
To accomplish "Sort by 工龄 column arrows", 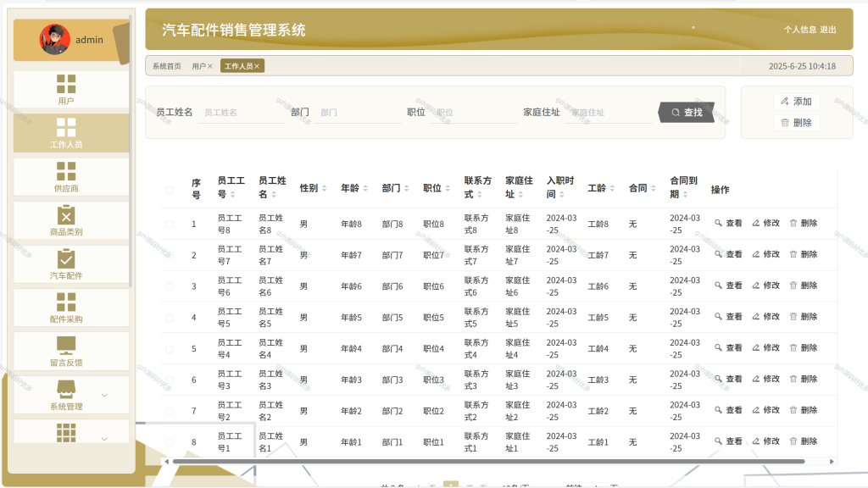I will [612, 188].
